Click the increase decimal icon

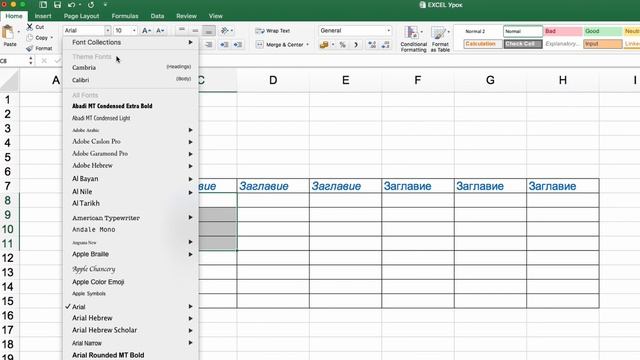tap(372, 44)
